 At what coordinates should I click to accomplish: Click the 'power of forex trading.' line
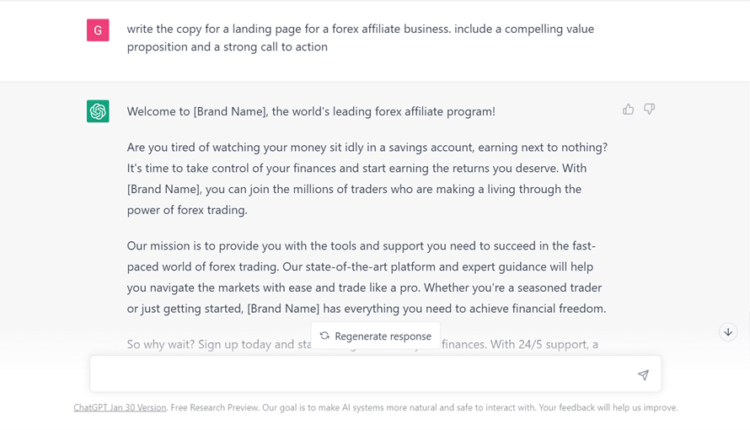pyautogui.click(x=187, y=210)
